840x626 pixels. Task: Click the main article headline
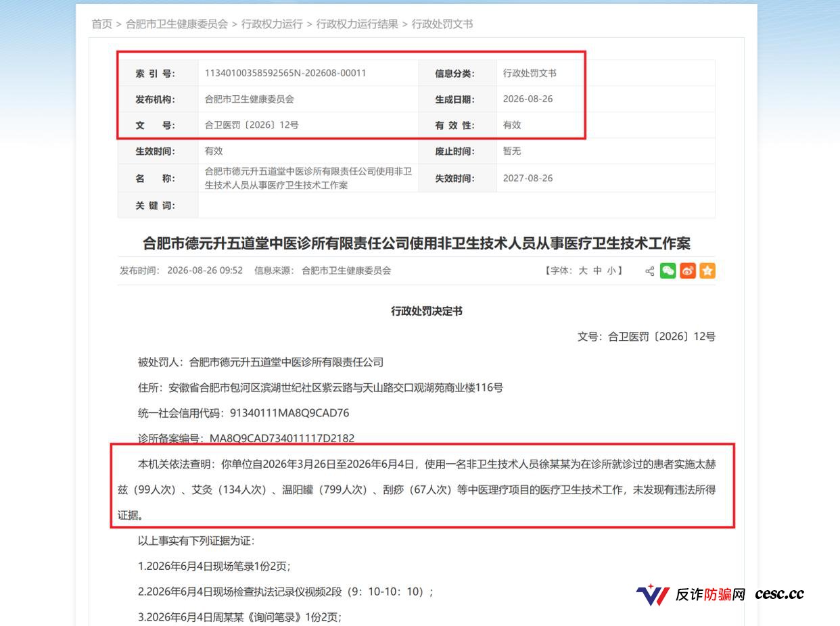417,243
